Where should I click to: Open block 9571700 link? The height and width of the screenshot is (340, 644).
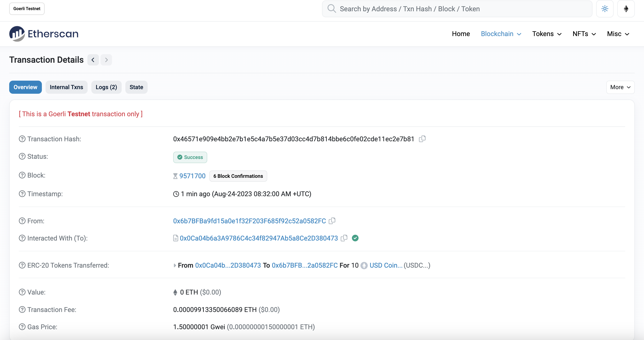coord(192,176)
